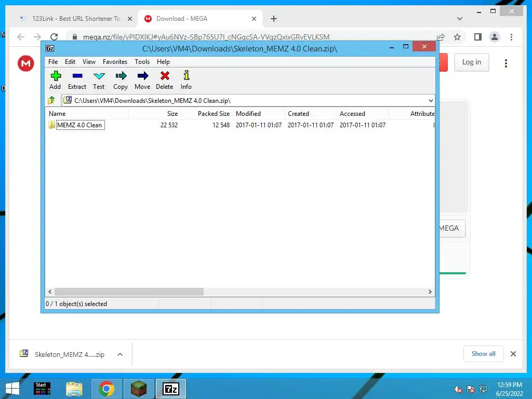Sort by Created column
This screenshot has height=399, width=532.
(311, 114)
